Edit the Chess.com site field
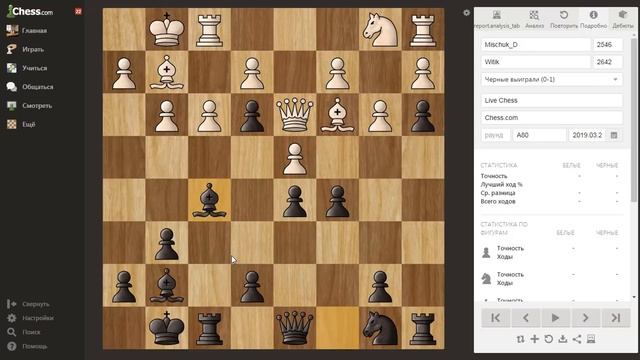The height and width of the screenshot is (360, 640). pyautogui.click(x=551, y=118)
